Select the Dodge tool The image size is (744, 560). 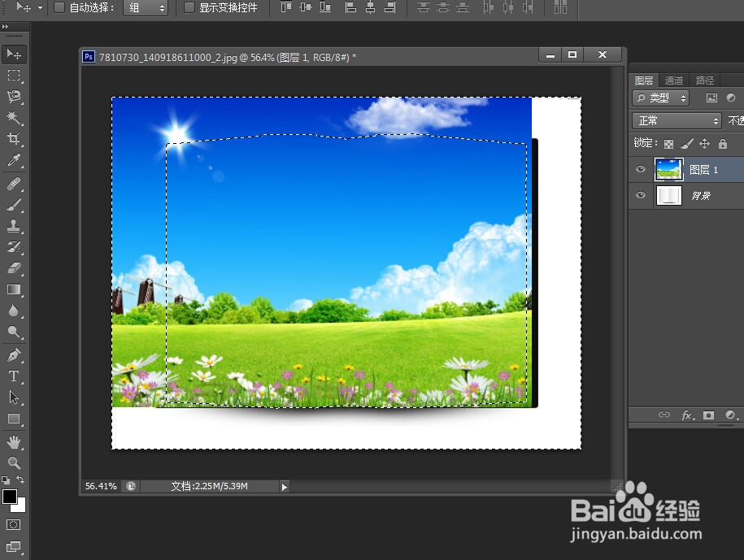[14, 332]
